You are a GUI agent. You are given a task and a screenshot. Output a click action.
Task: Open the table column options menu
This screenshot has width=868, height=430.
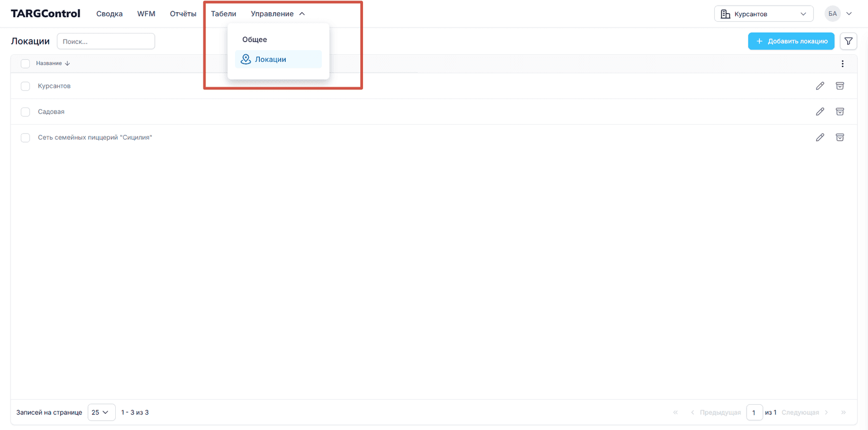(x=842, y=64)
